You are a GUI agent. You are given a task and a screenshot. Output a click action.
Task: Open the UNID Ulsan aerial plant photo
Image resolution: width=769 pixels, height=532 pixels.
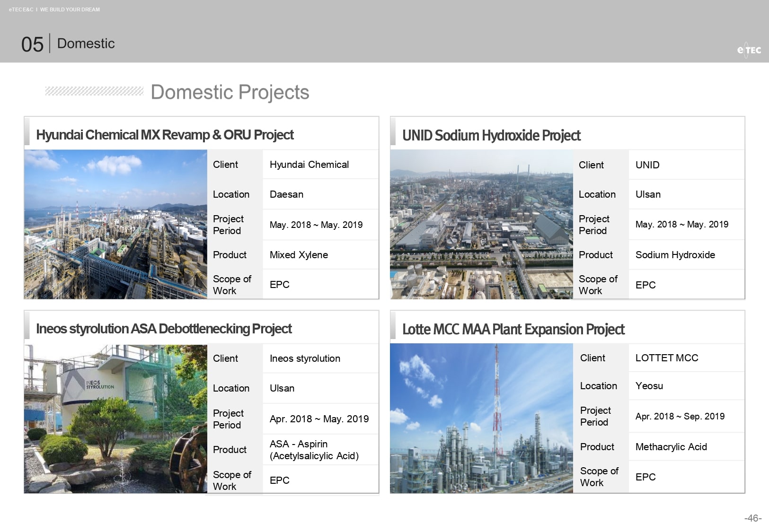pos(481,224)
